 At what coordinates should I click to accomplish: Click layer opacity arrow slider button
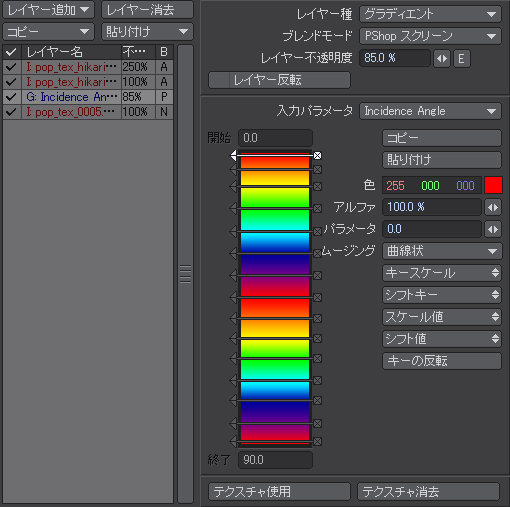point(442,59)
